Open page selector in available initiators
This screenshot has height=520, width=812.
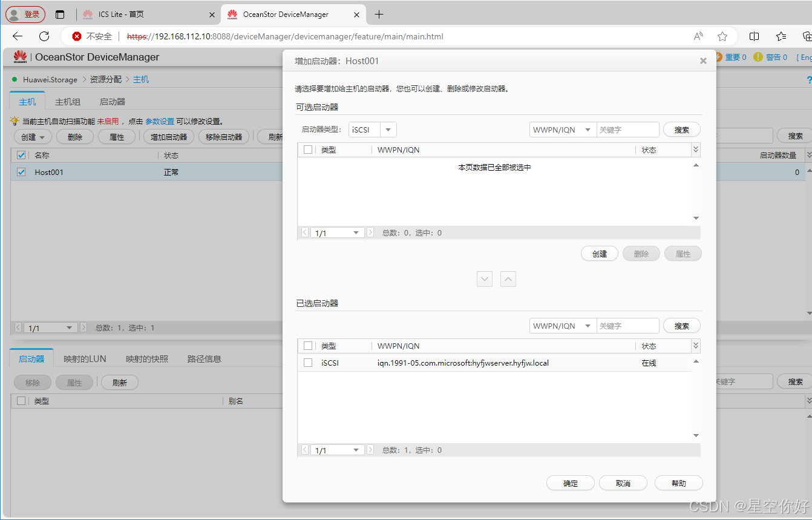coord(338,232)
